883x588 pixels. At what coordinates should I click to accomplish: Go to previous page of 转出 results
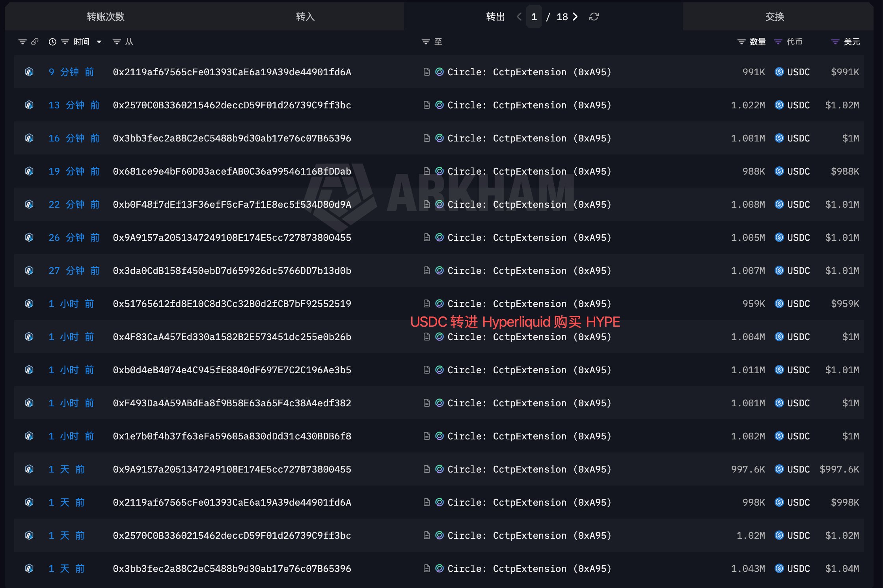coord(519,17)
